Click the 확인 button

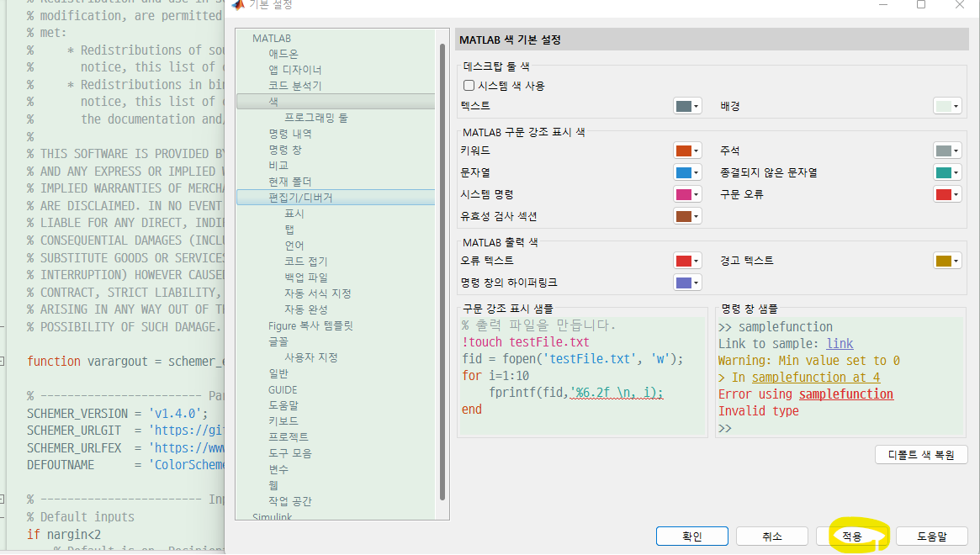(691, 536)
